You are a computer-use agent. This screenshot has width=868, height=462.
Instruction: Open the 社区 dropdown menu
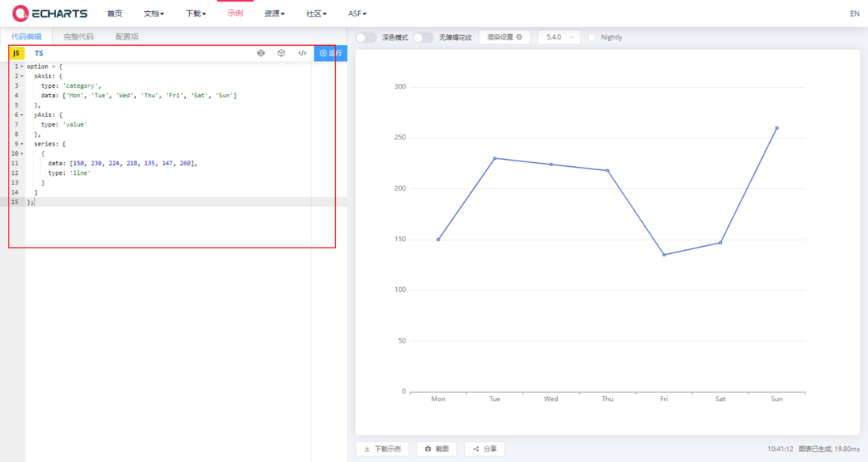(x=317, y=13)
